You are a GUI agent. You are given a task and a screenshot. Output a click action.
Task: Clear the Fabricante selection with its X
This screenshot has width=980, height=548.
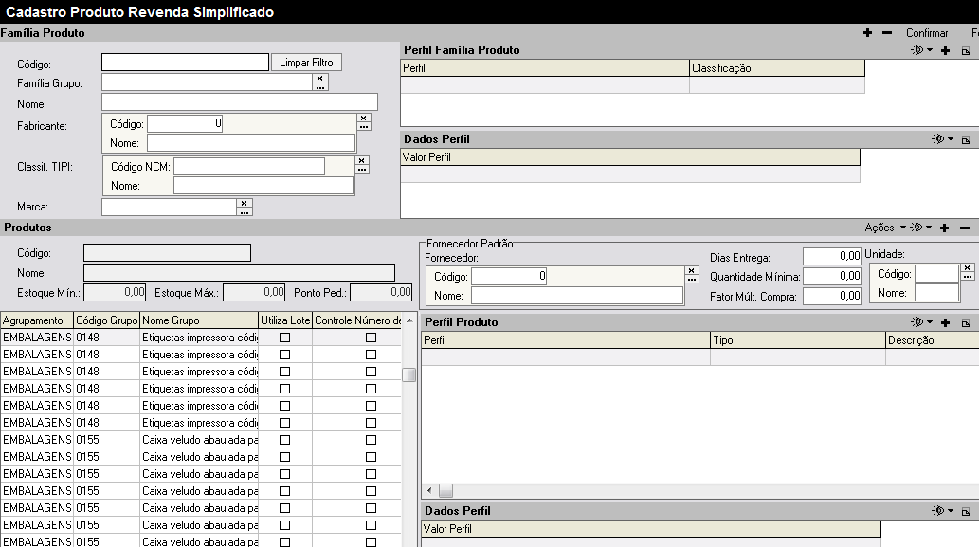(364, 118)
